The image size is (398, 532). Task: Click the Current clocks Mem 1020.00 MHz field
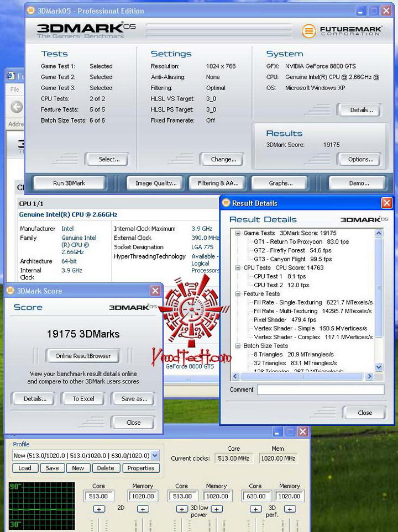coord(278,459)
